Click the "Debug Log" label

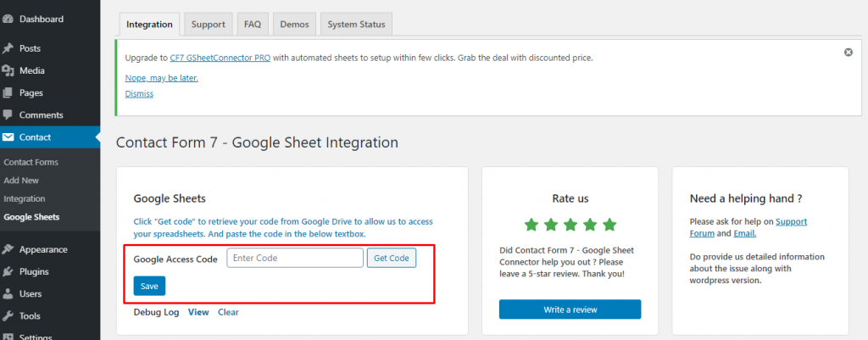[x=156, y=312]
